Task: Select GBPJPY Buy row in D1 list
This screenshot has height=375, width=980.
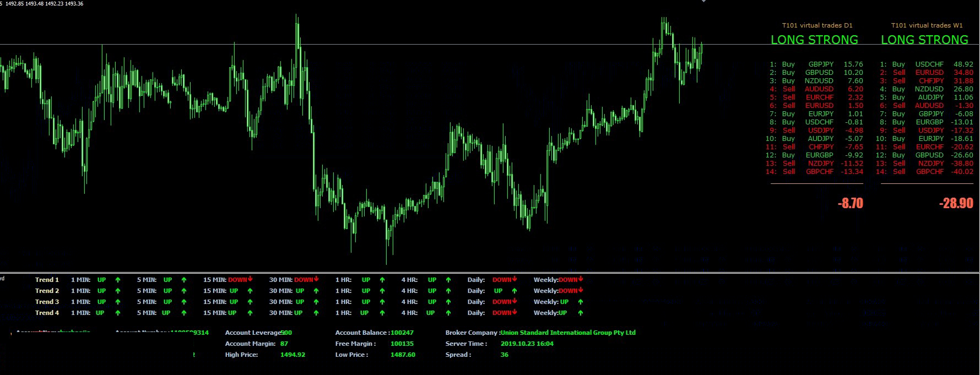Action: click(x=816, y=64)
